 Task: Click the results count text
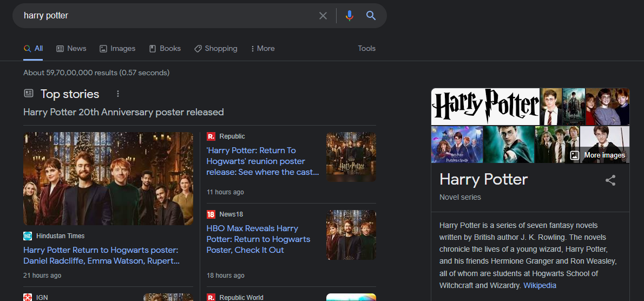(96, 73)
